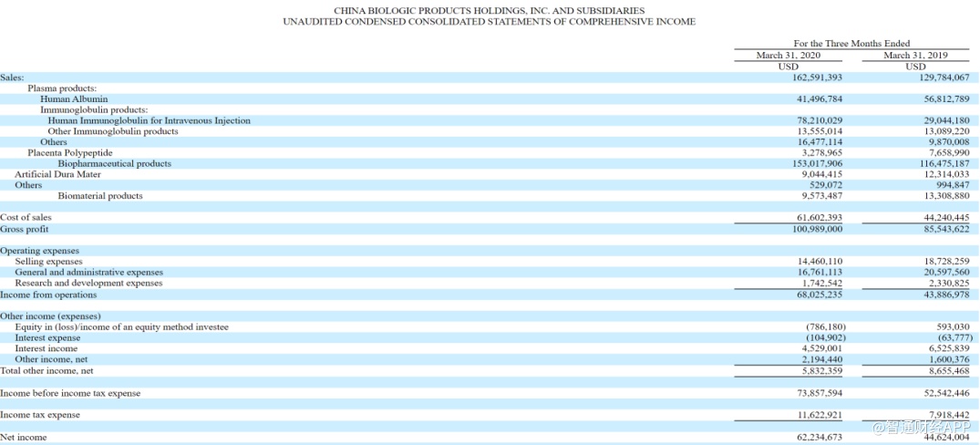Click the 'Sales:' row label

tap(13, 78)
